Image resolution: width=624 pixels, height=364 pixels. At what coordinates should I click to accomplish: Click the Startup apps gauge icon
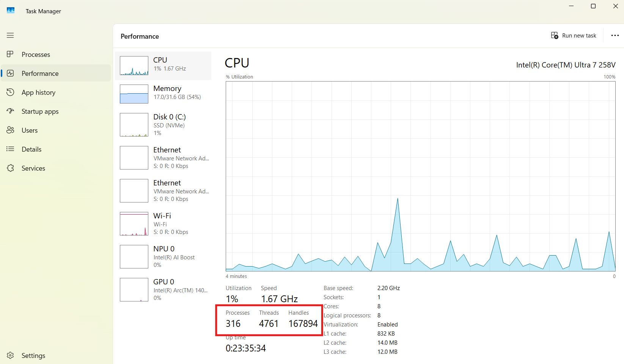tap(10, 111)
